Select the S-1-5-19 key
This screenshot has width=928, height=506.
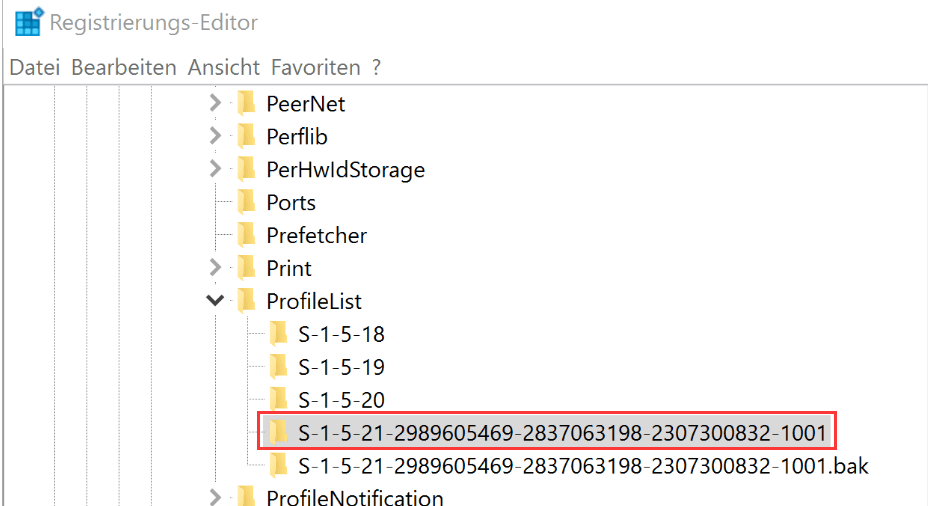tap(341, 367)
